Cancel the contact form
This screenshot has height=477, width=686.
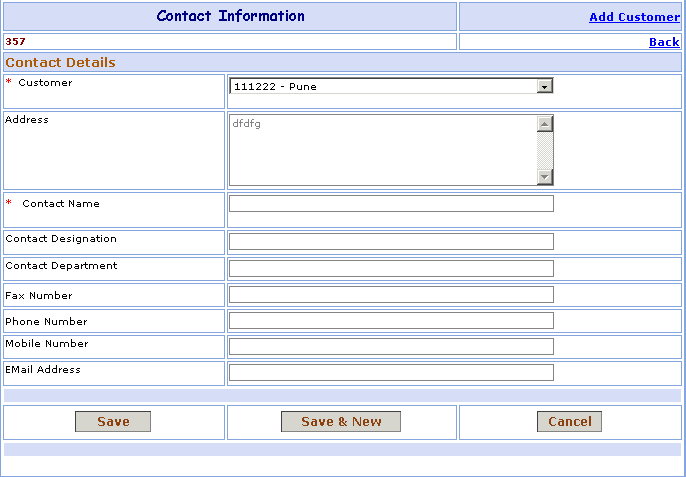tap(569, 422)
